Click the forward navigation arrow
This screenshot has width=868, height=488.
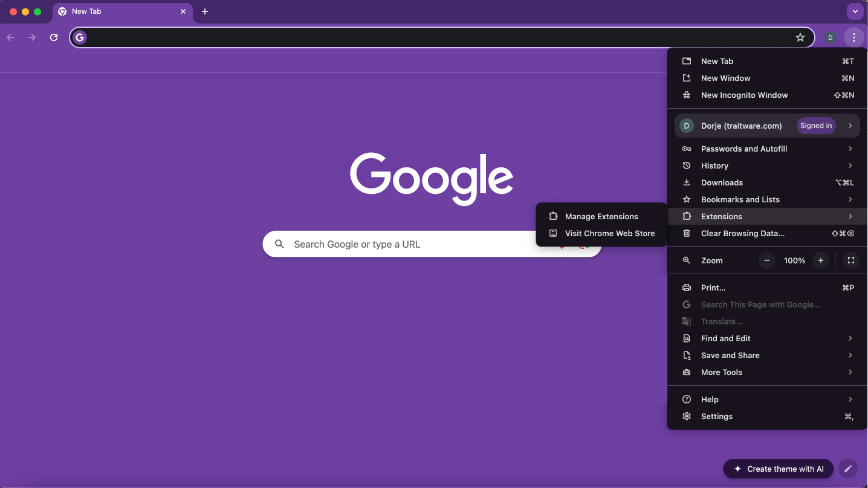32,37
